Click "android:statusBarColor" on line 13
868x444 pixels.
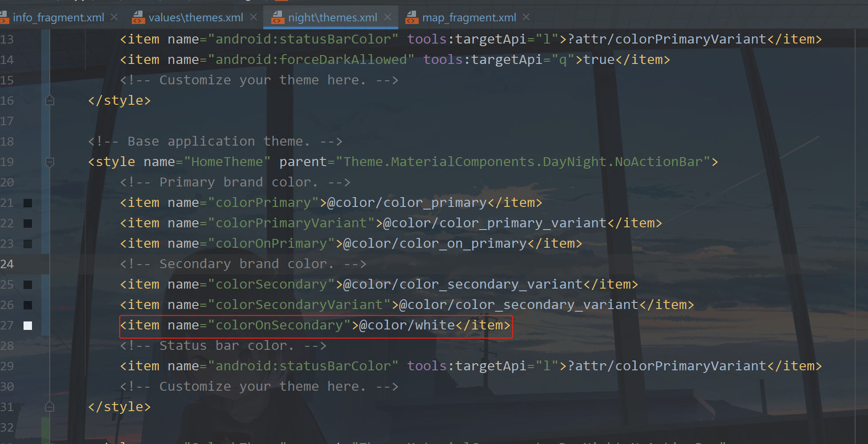point(303,39)
